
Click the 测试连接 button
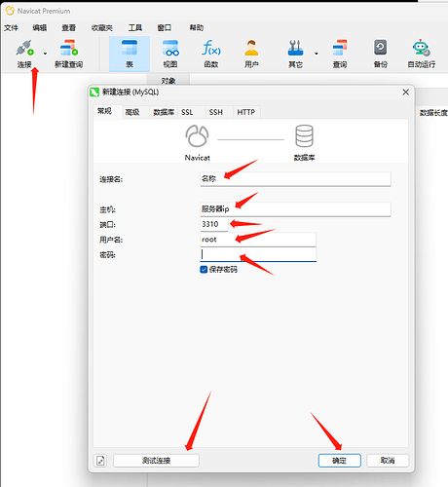point(156,461)
